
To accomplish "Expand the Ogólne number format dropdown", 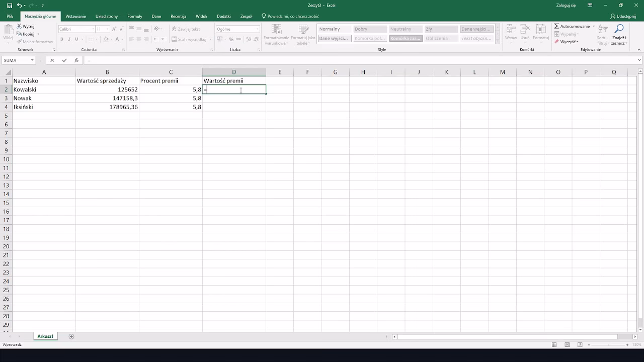I will pos(257,29).
